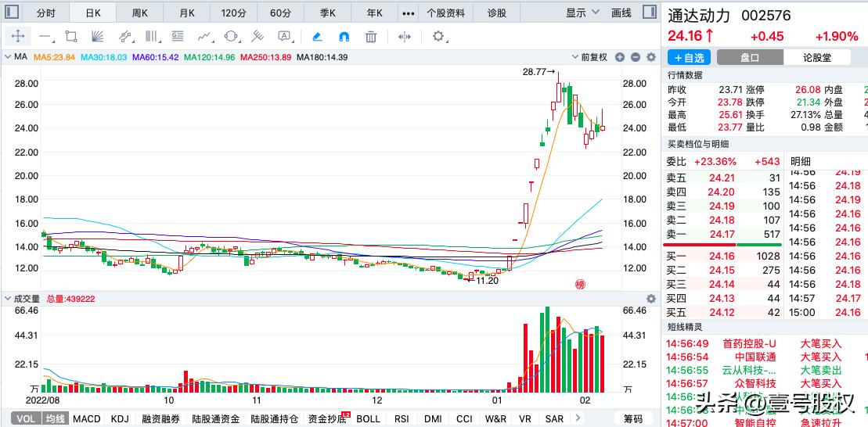The image size is (868, 427).
Task: Select RSI indicator
Action: click(x=402, y=418)
